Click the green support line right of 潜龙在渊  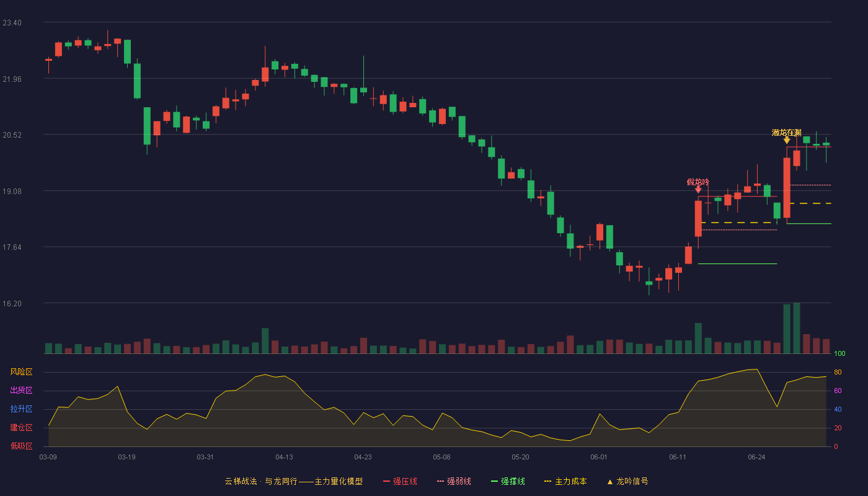click(x=808, y=223)
